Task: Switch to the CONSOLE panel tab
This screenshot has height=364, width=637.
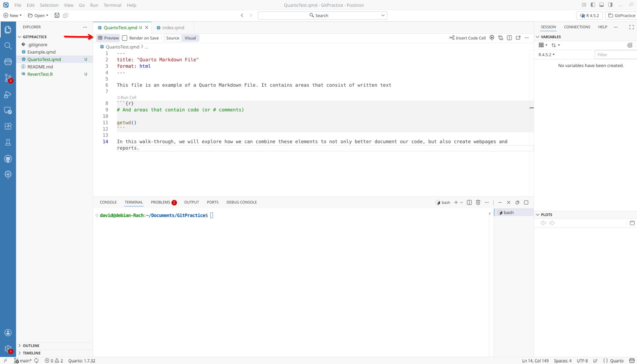Action: tap(108, 202)
